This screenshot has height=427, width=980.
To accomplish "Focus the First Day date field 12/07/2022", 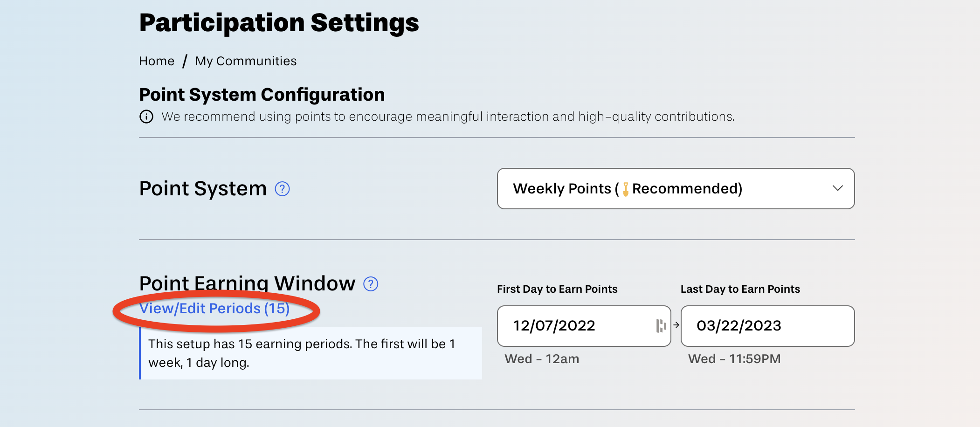I will click(584, 326).
